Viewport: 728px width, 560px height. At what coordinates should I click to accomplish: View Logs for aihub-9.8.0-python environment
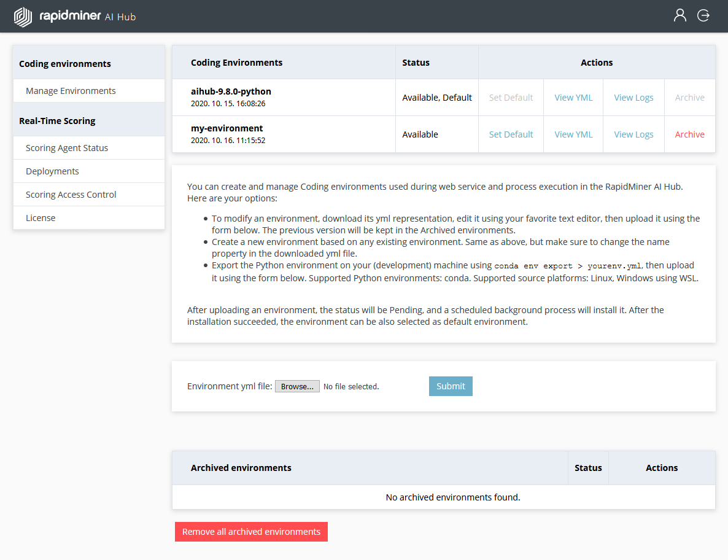pos(633,98)
